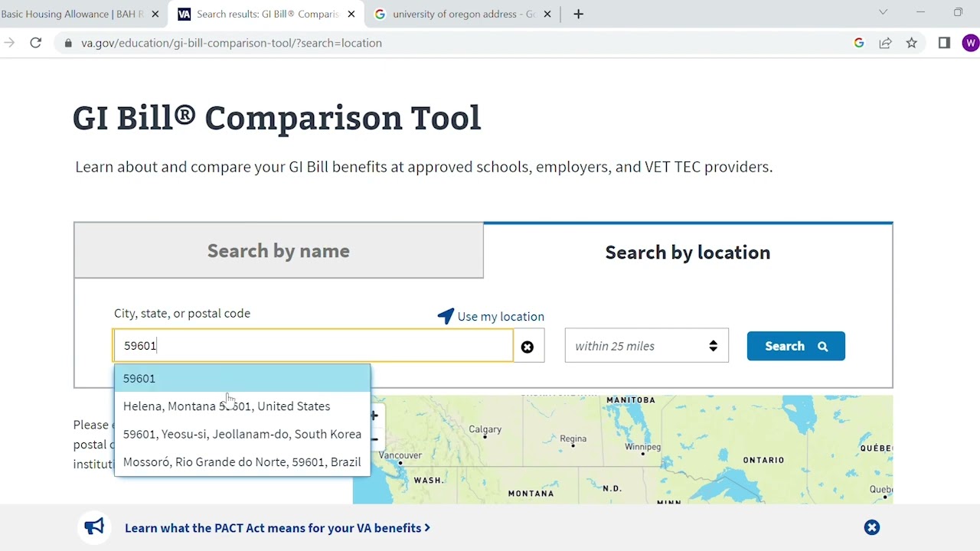
Task: Go forward in browser history
Action: click(x=9, y=43)
